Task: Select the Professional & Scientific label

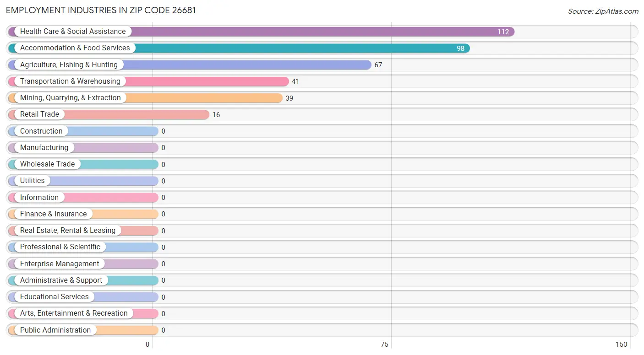Action: click(60, 247)
